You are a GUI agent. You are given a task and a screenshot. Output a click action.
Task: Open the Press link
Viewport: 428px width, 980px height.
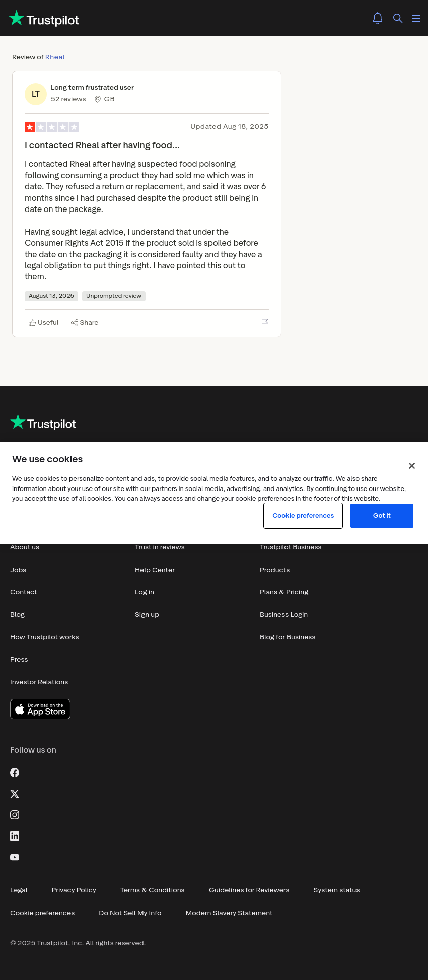point(19,660)
